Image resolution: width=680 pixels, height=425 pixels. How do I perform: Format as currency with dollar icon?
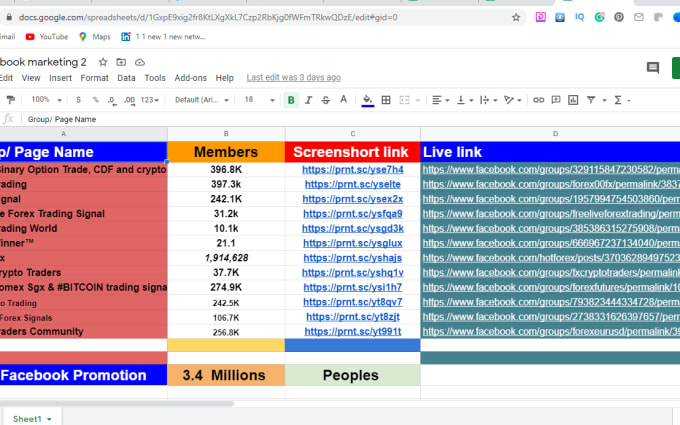(x=78, y=100)
